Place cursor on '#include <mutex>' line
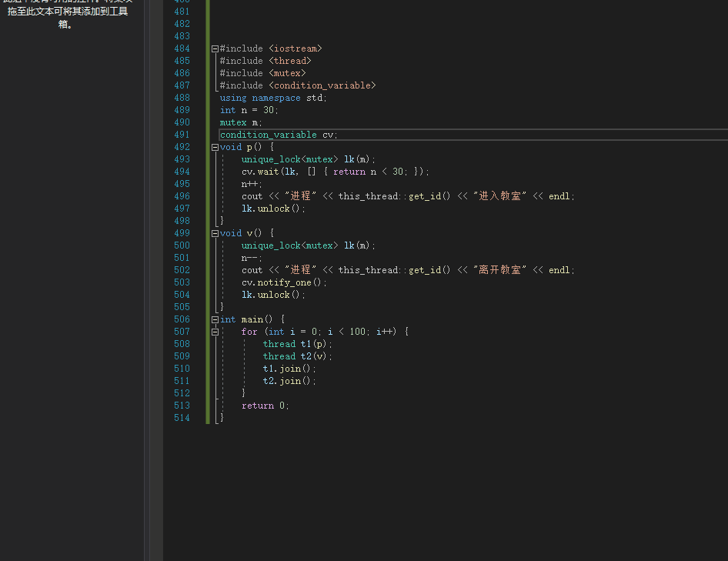 pos(262,73)
